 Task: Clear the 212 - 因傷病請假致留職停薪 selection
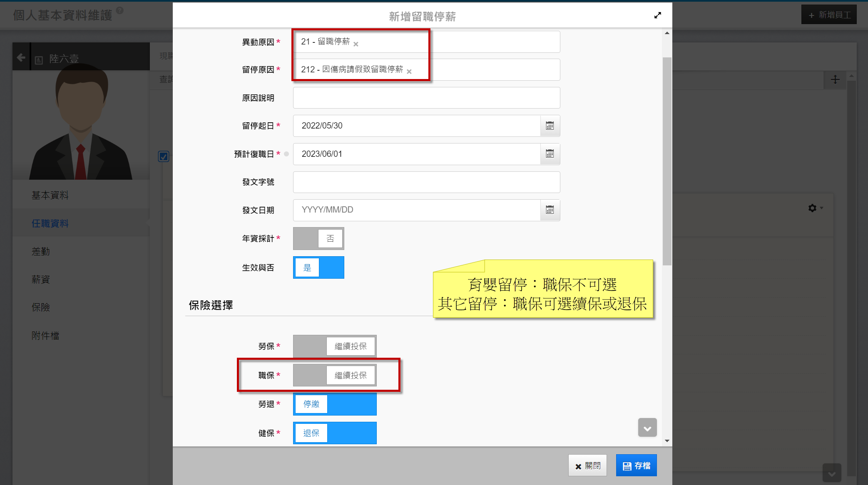pos(409,72)
